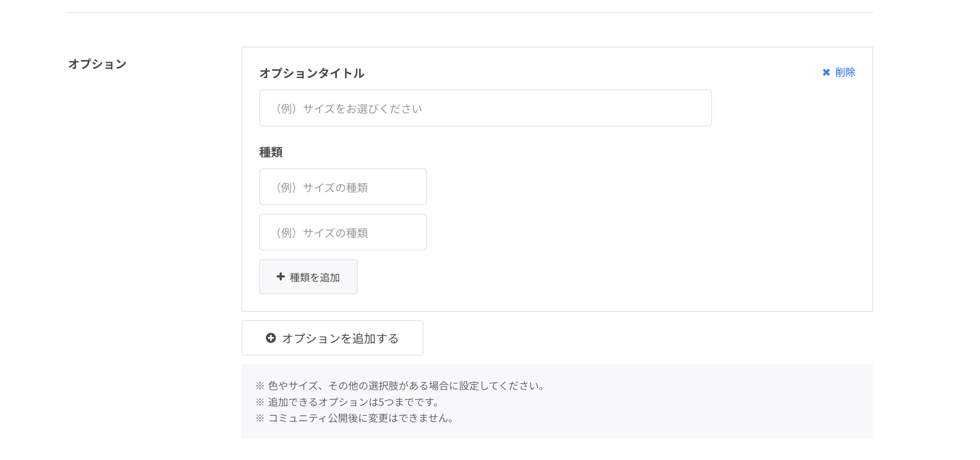
Task: Click the オプション label on the left
Action: point(97,63)
